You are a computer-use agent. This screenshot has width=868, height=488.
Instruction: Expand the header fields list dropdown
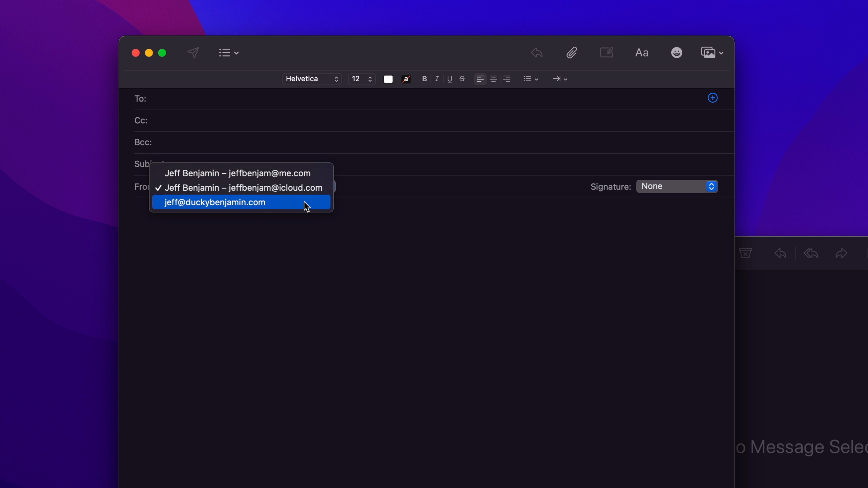point(229,53)
